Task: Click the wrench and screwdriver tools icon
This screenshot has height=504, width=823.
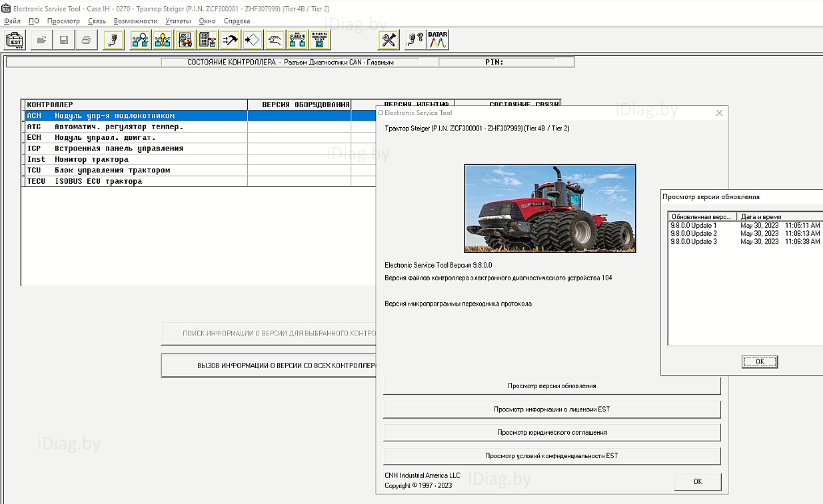Action: click(x=389, y=40)
